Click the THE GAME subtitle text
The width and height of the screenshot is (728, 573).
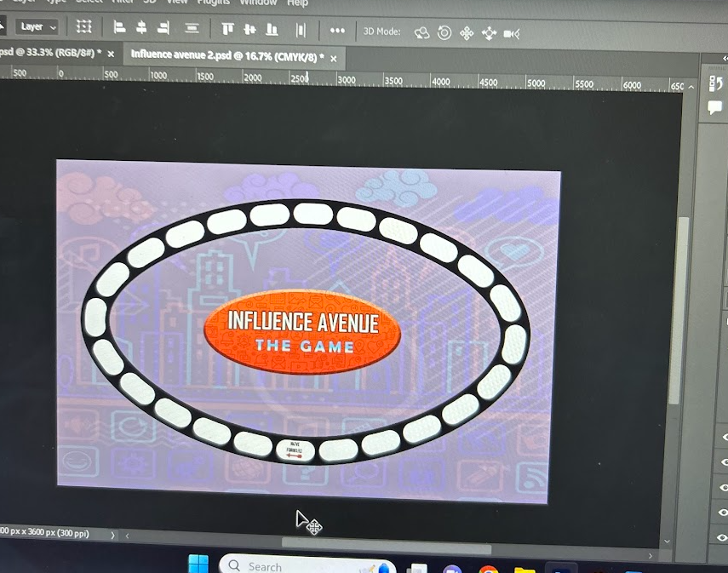point(305,346)
